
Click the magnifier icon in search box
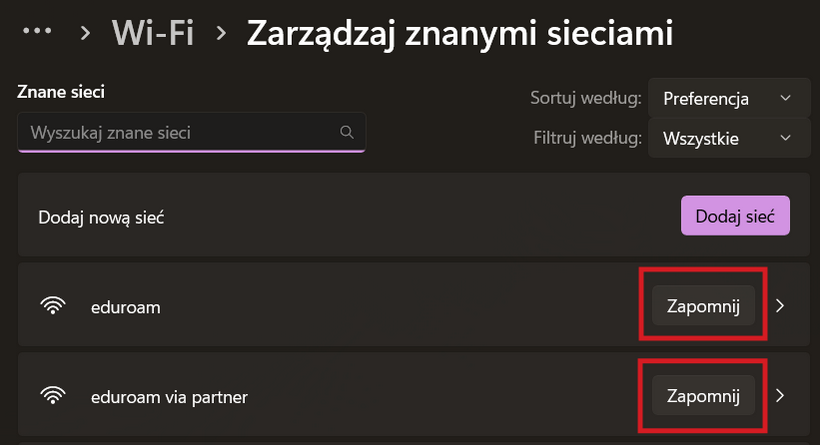[347, 132]
